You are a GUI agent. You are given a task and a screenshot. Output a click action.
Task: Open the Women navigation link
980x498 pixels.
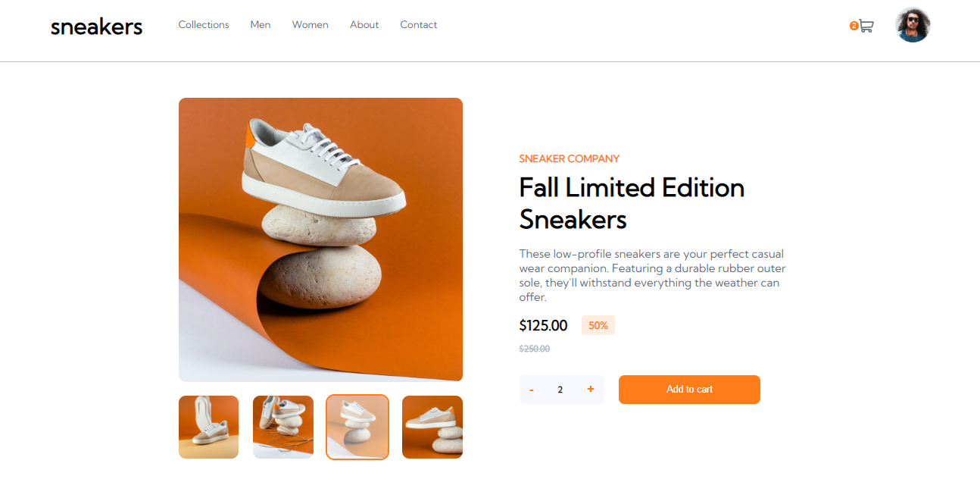coord(310,24)
